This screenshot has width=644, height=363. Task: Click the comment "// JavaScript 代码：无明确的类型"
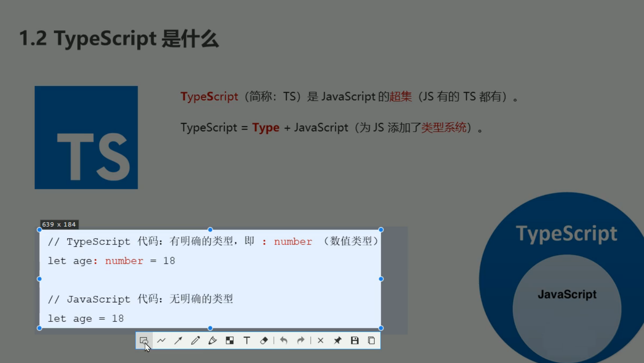pyautogui.click(x=140, y=299)
